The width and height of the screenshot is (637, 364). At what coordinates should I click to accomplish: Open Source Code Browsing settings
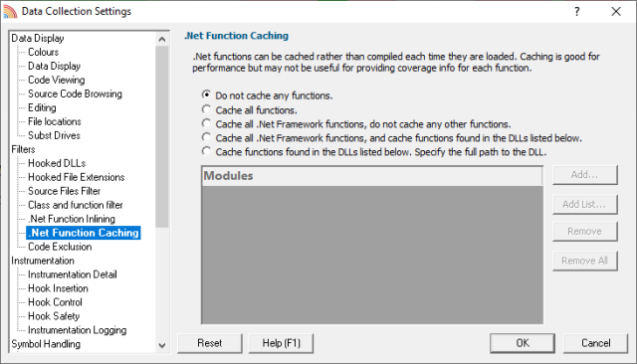(x=75, y=93)
